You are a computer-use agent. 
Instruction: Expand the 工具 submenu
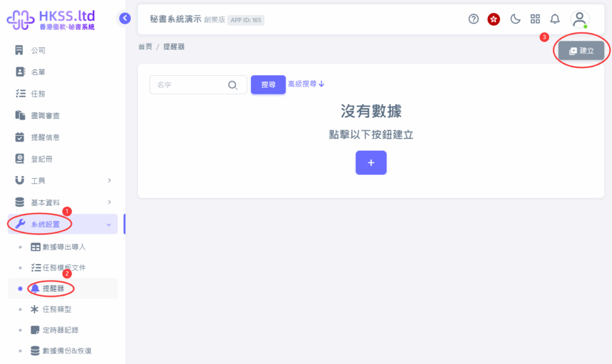click(x=63, y=181)
